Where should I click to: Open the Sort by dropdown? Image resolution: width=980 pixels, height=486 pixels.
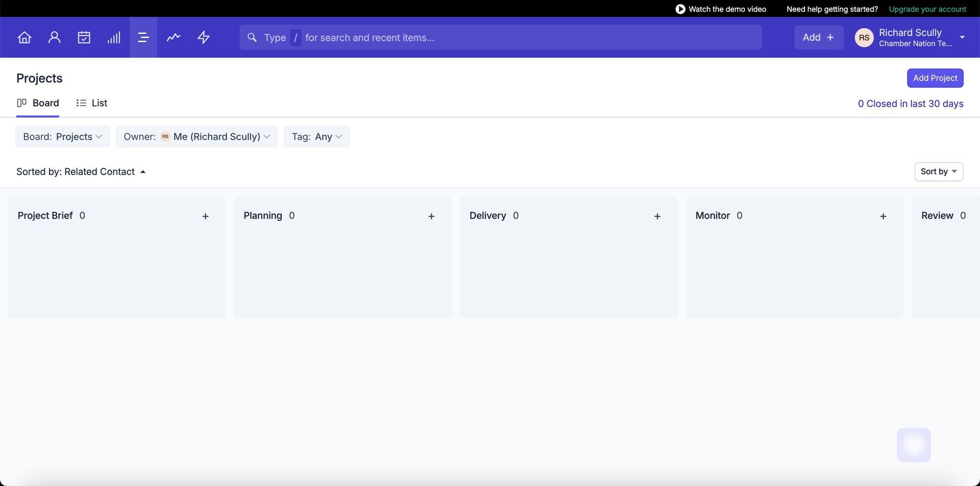pyautogui.click(x=939, y=171)
